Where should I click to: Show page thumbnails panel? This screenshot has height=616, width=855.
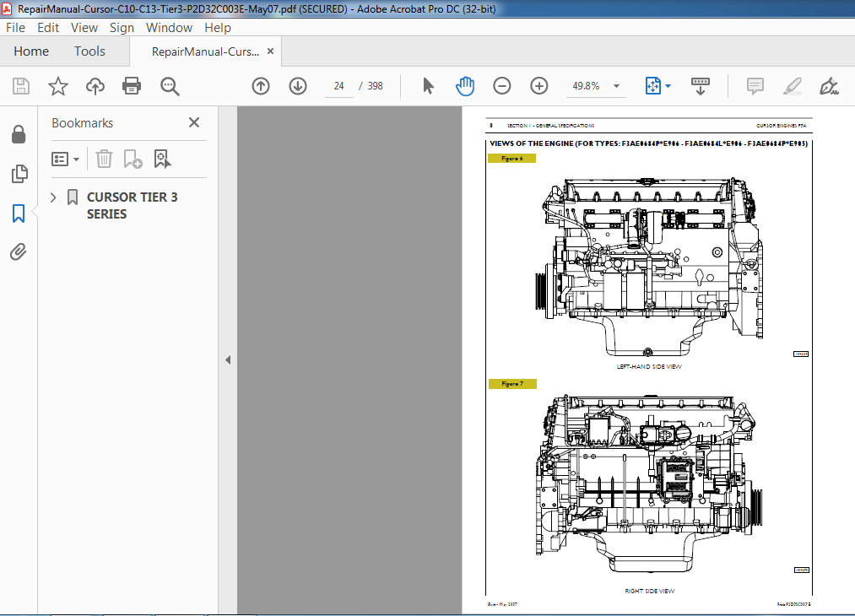tap(19, 174)
